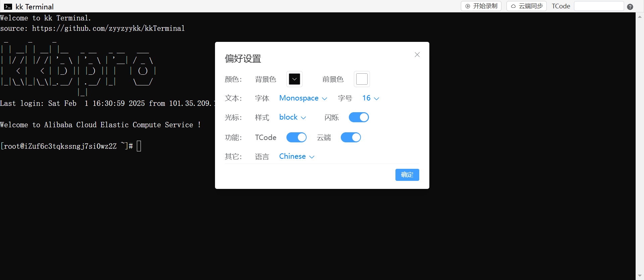This screenshot has height=280, width=644.
Task: Open the Chinese language dropdown
Action: coord(297,156)
